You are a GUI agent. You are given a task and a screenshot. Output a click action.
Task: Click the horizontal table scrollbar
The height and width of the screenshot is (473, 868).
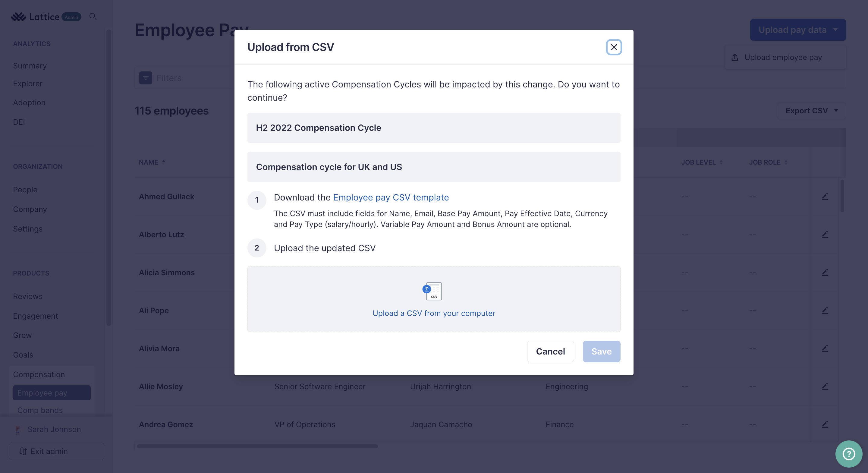pos(257,446)
